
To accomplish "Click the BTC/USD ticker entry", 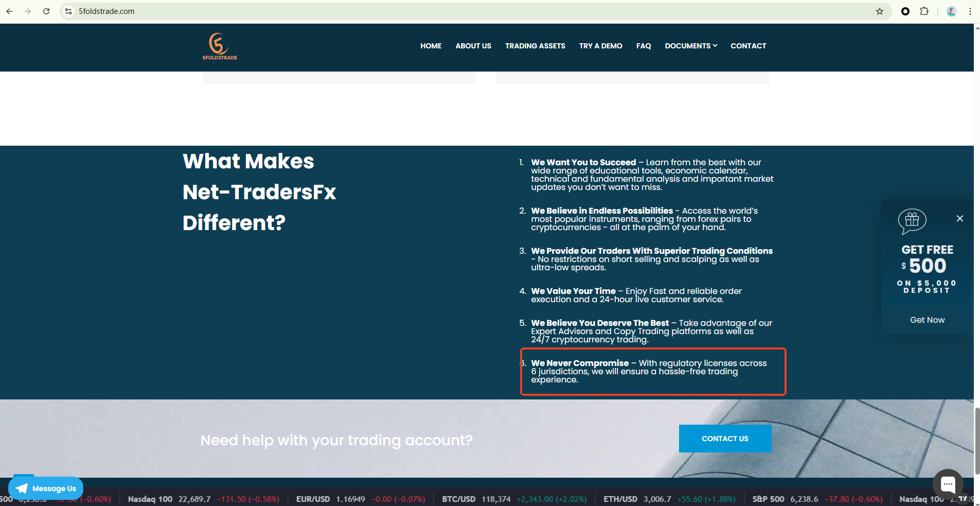I will (x=514, y=499).
